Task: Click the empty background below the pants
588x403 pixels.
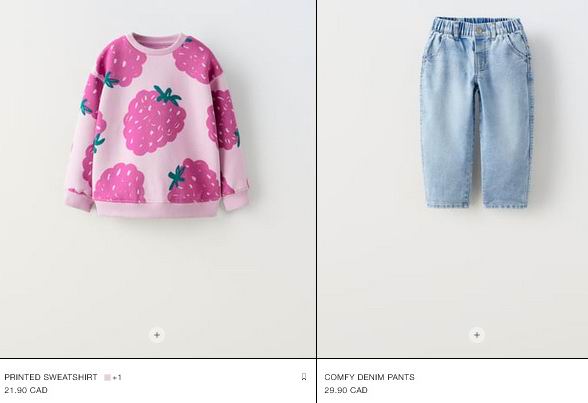Action: pos(477,270)
